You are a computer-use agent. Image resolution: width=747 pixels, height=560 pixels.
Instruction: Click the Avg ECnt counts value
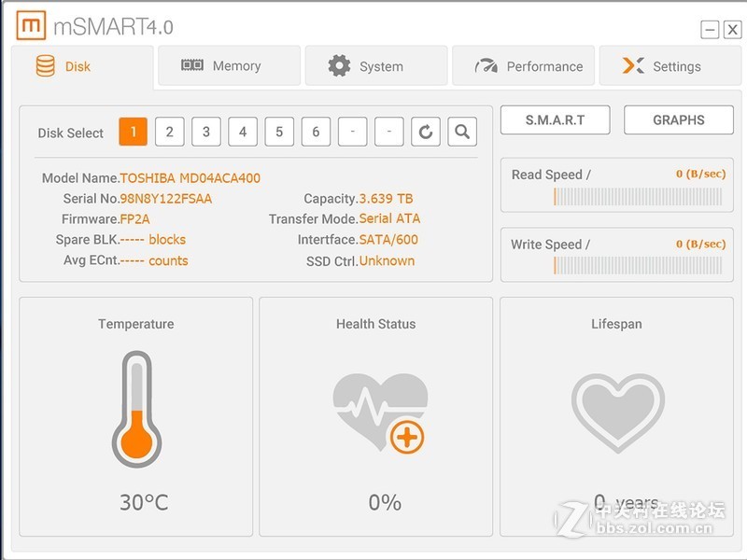(154, 261)
